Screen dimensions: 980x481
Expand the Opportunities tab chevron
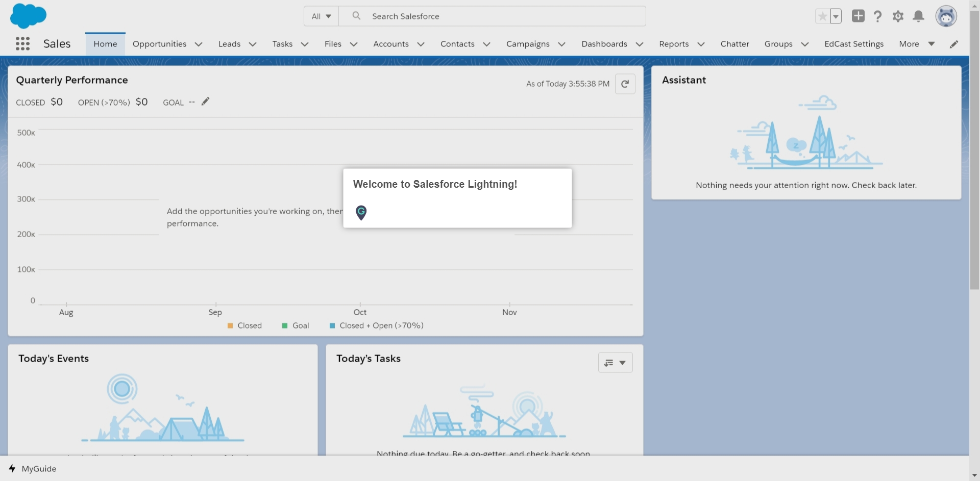tap(199, 44)
